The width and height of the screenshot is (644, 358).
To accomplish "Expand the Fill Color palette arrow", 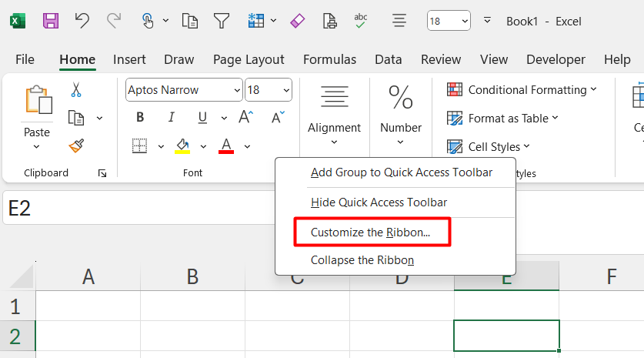I will click(x=203, y=146).
